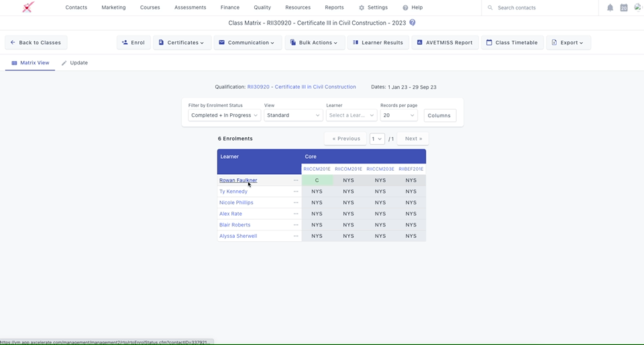
Task: Click the search magnifier icon
Action: pyautogui.click(x=490, y=8)
